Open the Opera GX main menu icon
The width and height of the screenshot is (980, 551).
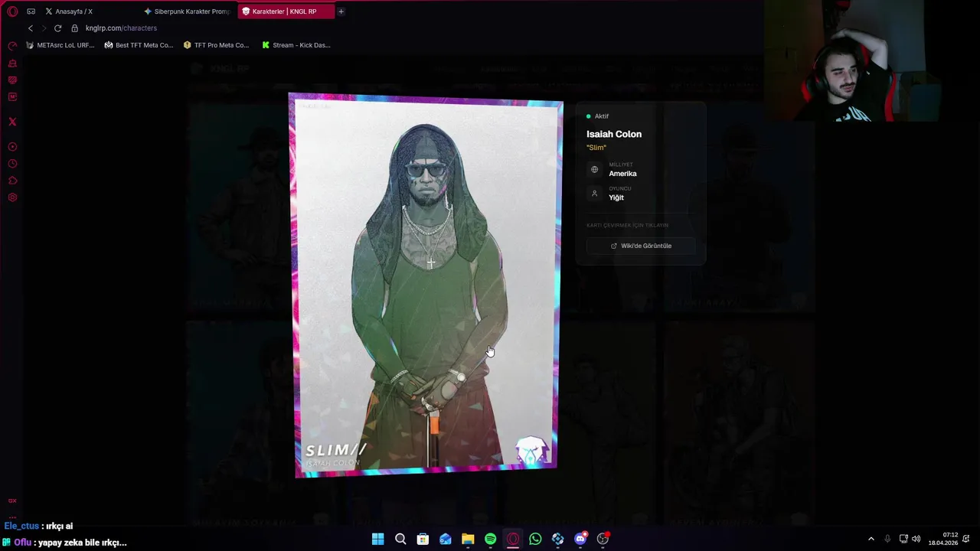pyautogui.click(x=12, y=11)
